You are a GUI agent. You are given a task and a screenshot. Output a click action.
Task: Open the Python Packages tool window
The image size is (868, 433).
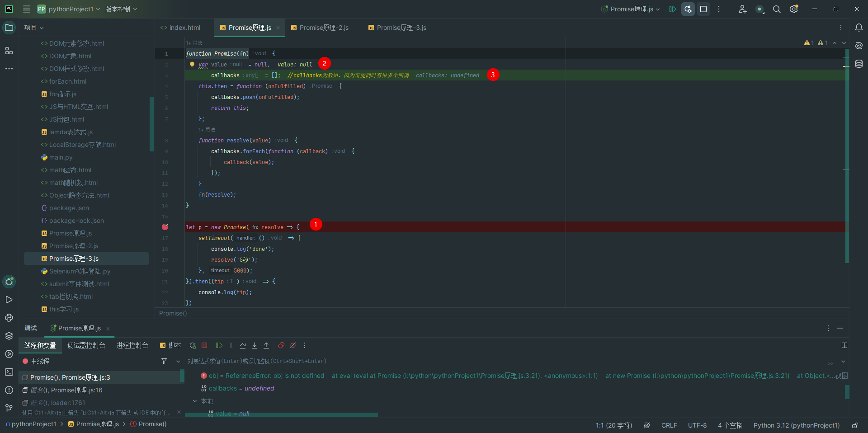point(9,336)
